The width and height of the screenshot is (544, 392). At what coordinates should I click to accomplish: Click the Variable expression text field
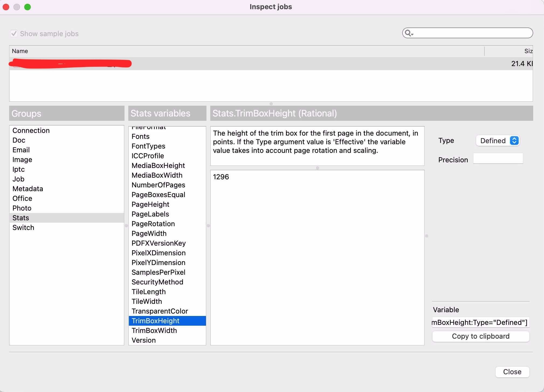pyautogui.click(x=481, y=322)
